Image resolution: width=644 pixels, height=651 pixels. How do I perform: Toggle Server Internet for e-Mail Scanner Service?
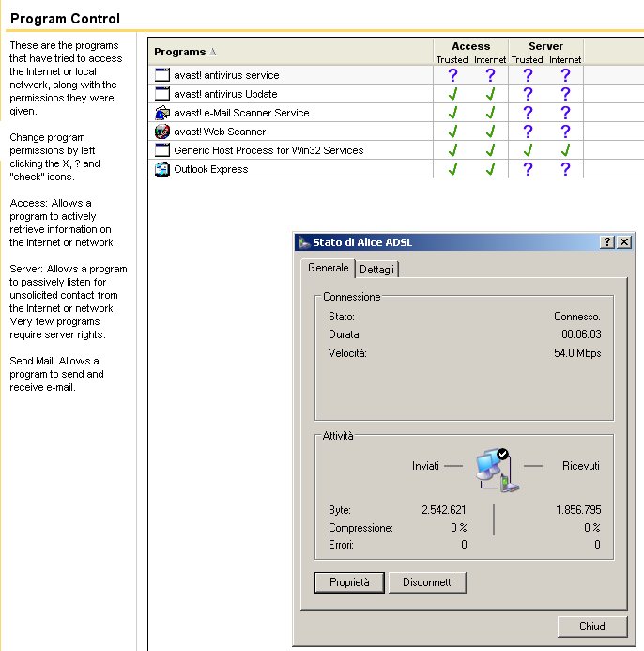coord(565,113)
